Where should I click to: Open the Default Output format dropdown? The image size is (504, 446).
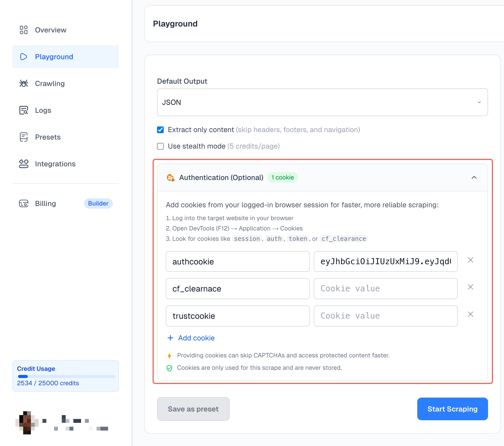pyautogui.click(x=322, y=102)
